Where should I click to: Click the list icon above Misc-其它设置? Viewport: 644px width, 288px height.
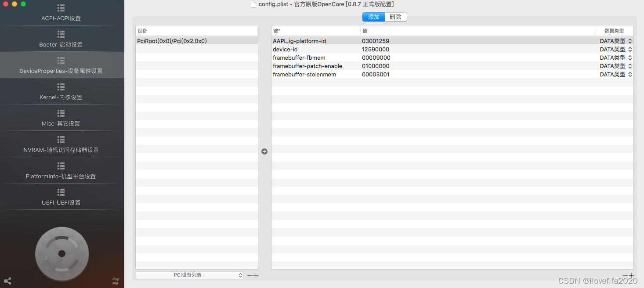tap(61, 113)
